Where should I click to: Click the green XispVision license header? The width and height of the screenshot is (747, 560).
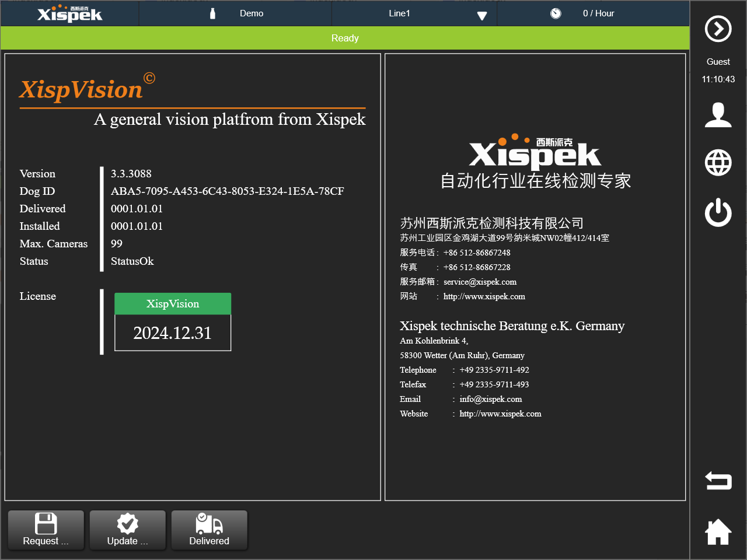click(x=173, y=304)
